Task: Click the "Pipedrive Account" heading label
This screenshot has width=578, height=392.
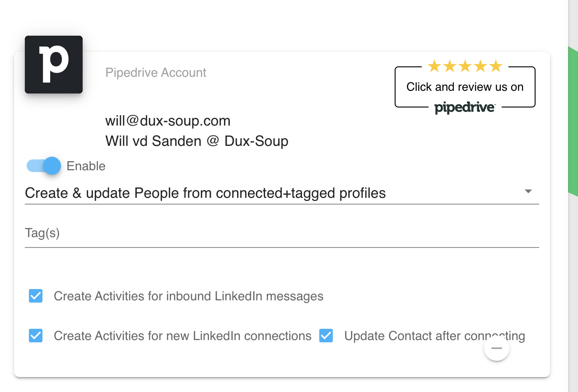Action: pyautogui.click(x=156, y=73)
